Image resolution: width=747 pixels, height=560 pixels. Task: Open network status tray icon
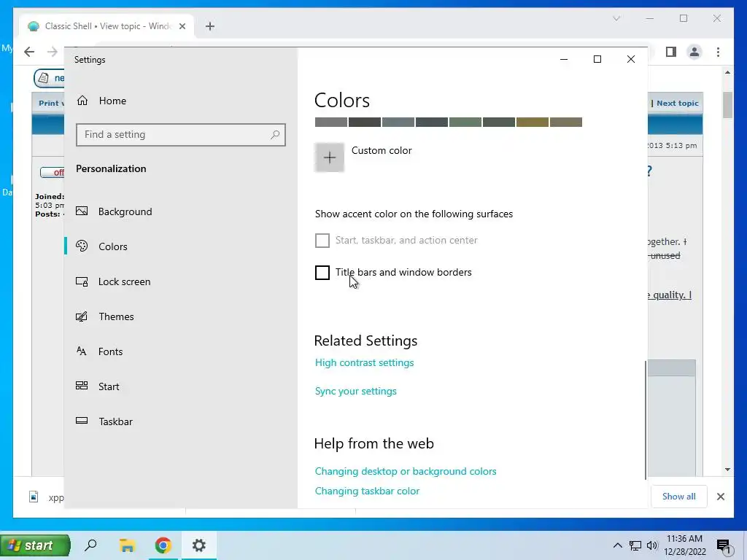click(x=635, y=545)
